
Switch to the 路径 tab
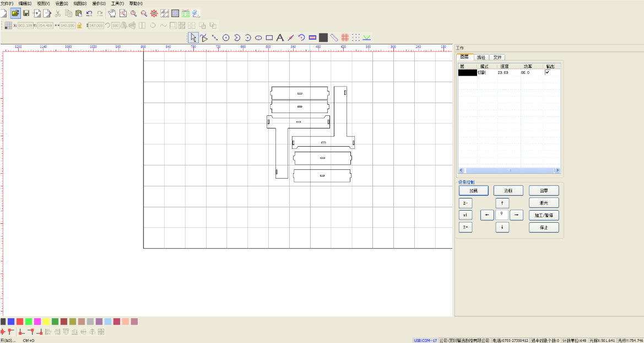point(481,57)
